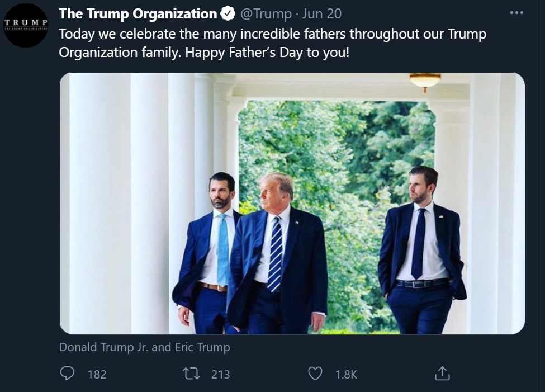Viewport: 545px width, 392px height.
Task: Like the tweet with the heart icon
Action: [316, 374]
